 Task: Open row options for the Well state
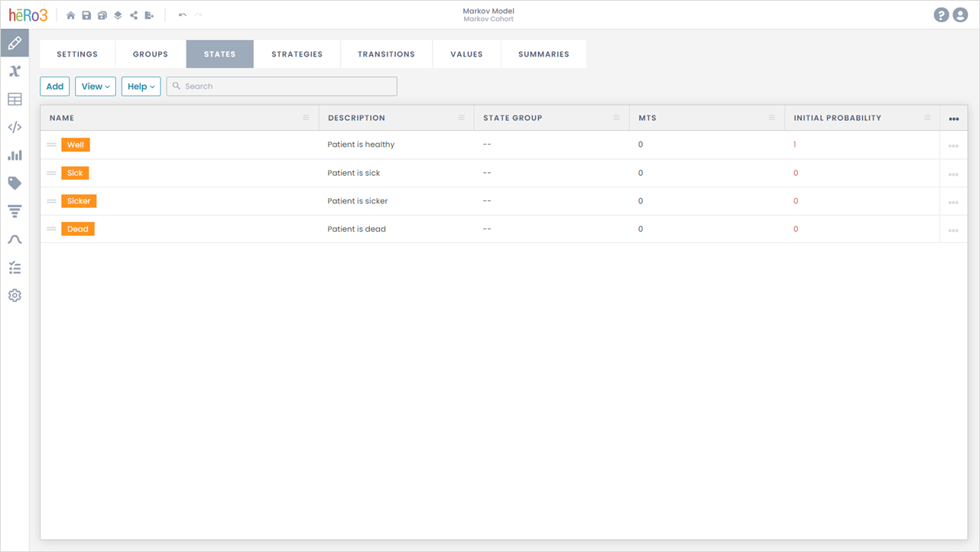point(953,146)
